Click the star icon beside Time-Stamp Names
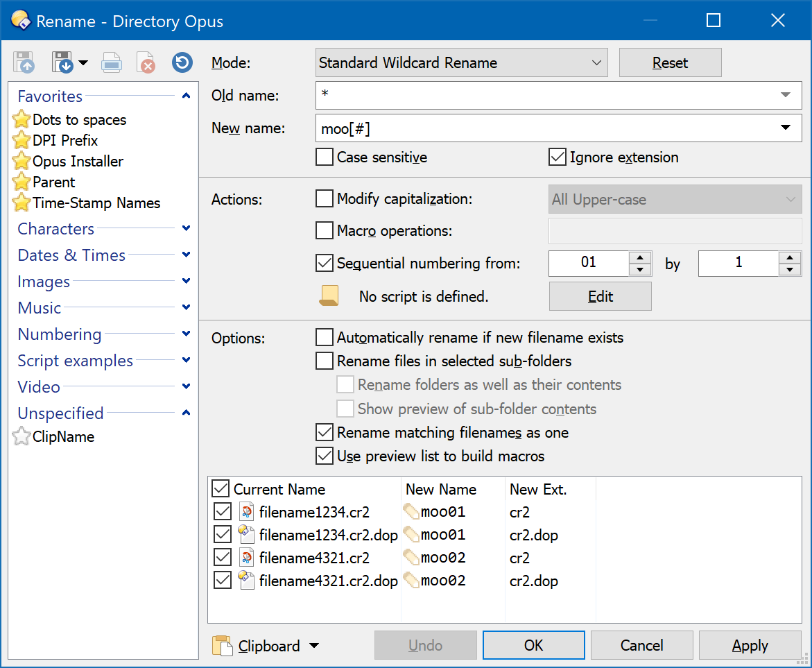 [x=21, y=202]
